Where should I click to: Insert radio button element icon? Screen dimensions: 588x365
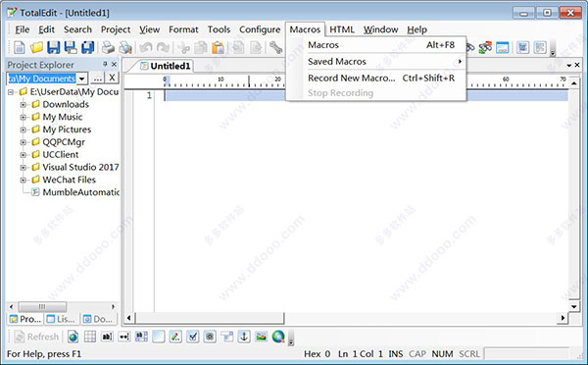tap(210, 337)
